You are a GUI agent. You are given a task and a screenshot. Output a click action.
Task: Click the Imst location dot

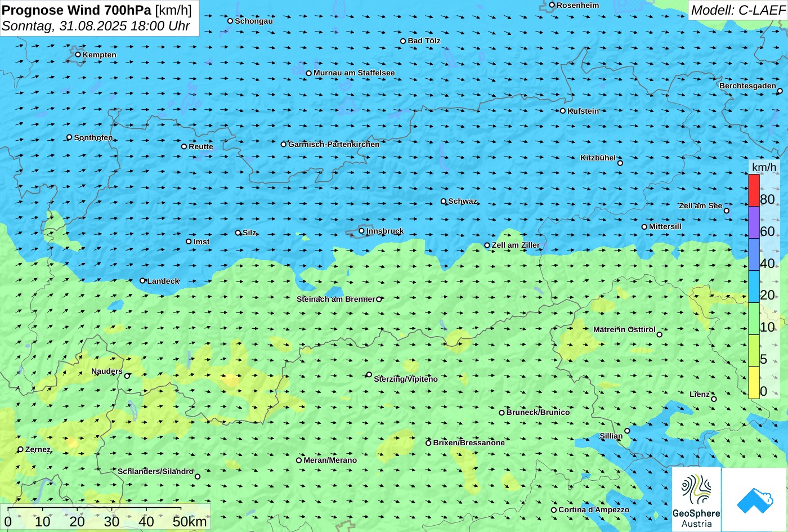(x=189, y=242)
